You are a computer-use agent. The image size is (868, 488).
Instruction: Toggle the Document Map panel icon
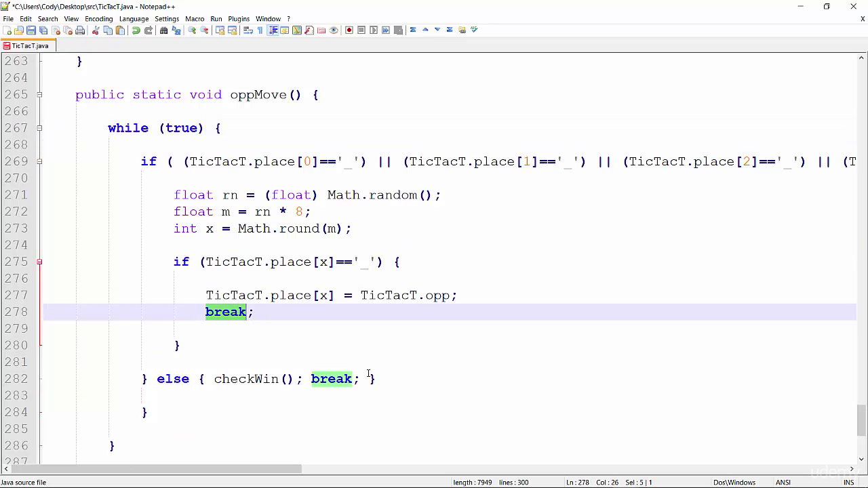(297, 30)
